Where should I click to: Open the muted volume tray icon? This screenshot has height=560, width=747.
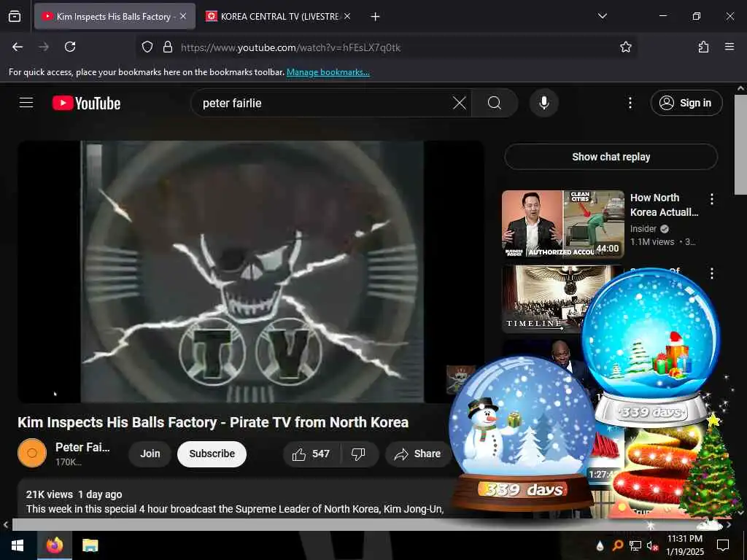(653, 545)
